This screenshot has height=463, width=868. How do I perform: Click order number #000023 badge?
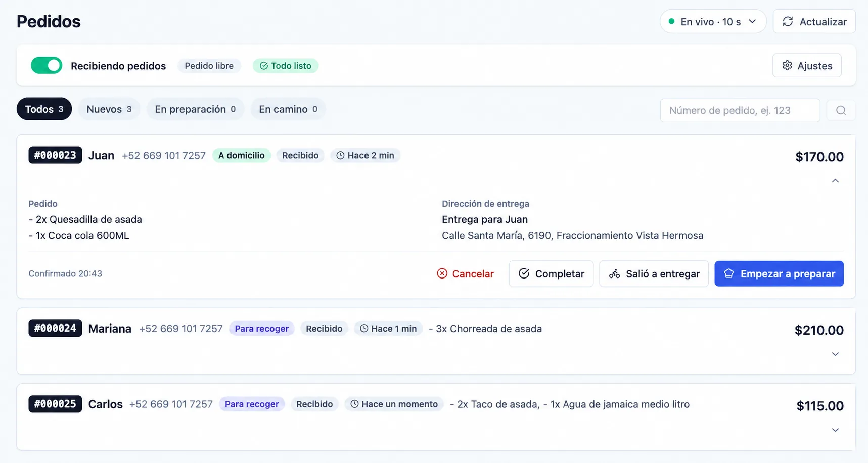pos(55,155)
